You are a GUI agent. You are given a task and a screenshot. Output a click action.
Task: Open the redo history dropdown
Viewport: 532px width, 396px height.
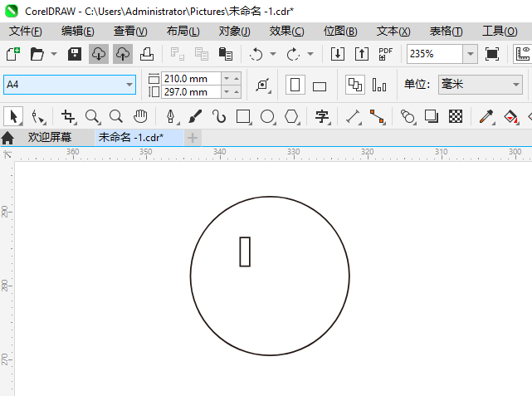click(x=310, y=54)
